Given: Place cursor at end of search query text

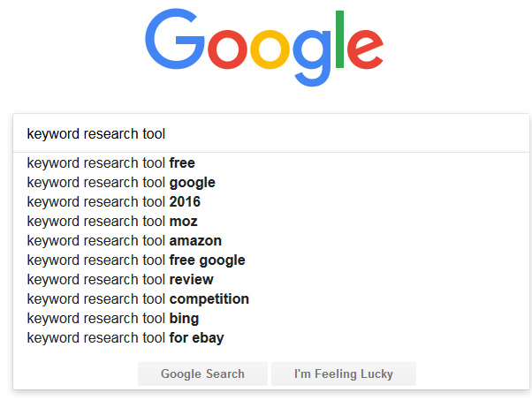Looking at the screenshot, I should click(x=167, y=134).
